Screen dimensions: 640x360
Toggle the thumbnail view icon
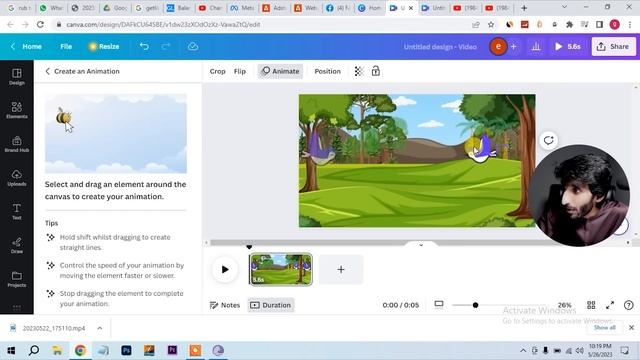click(x=439, y=304)
